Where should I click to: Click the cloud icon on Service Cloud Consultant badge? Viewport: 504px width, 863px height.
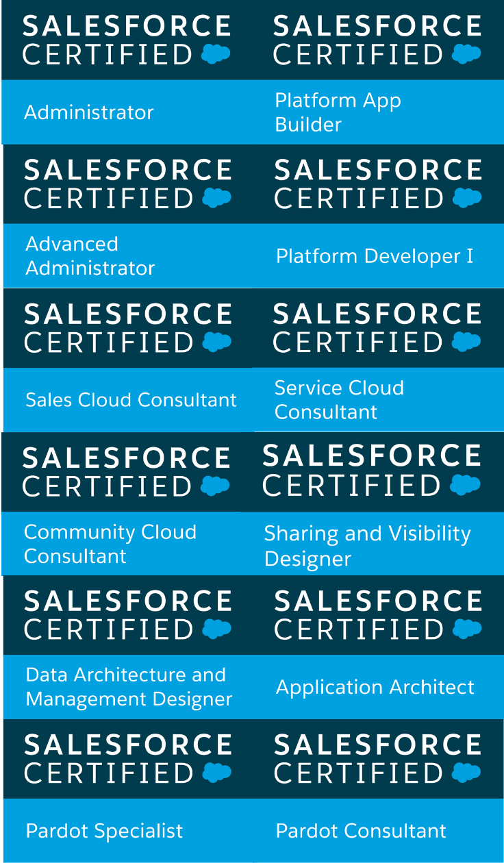(467, 341)
